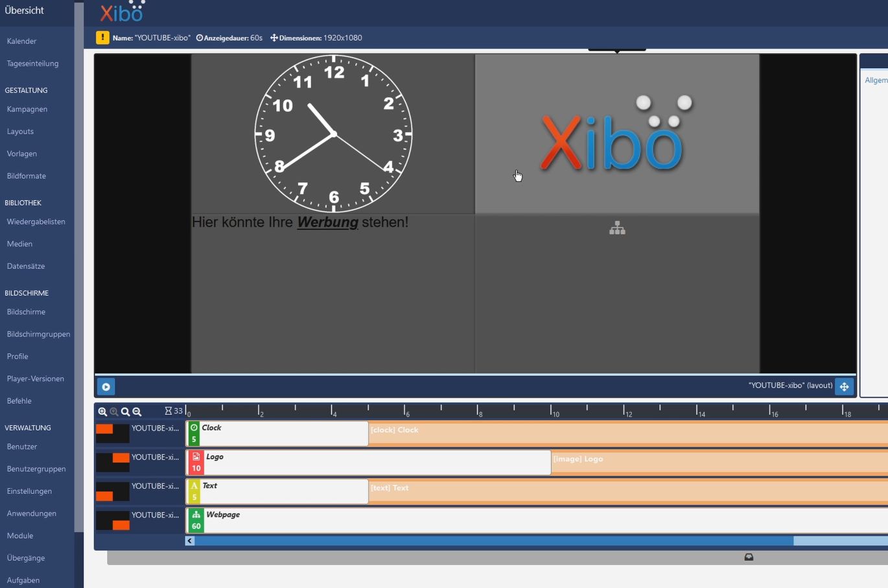Click the Name "YOUTUBE-xibo" label
This screenshot has width=888, height=588.
151,38
